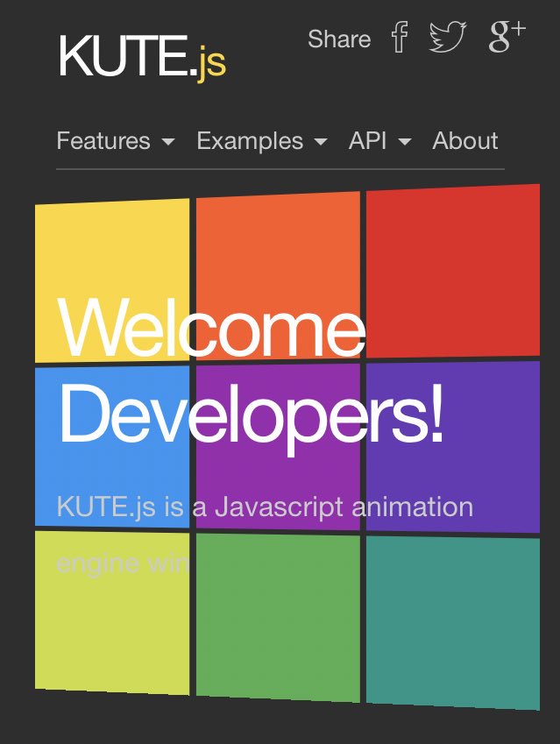560x744 pixels.
Task: Click the 'Welcome' heading text
Action: [212, 327]
